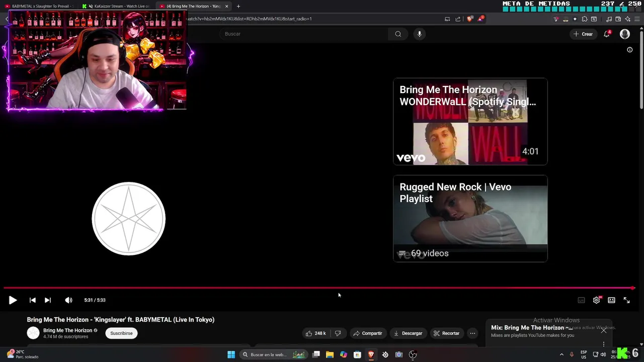The width and height of the screenshot is (644, 362).
Task: Play the Kingslayer video
Action: click(x=13, y=300)
